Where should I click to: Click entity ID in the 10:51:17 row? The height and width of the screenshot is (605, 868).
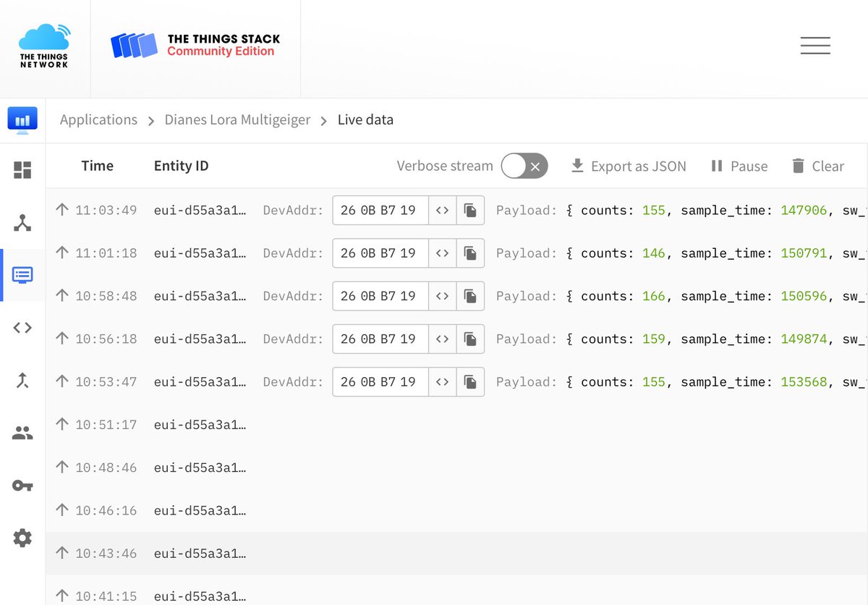tap(200, 425)
